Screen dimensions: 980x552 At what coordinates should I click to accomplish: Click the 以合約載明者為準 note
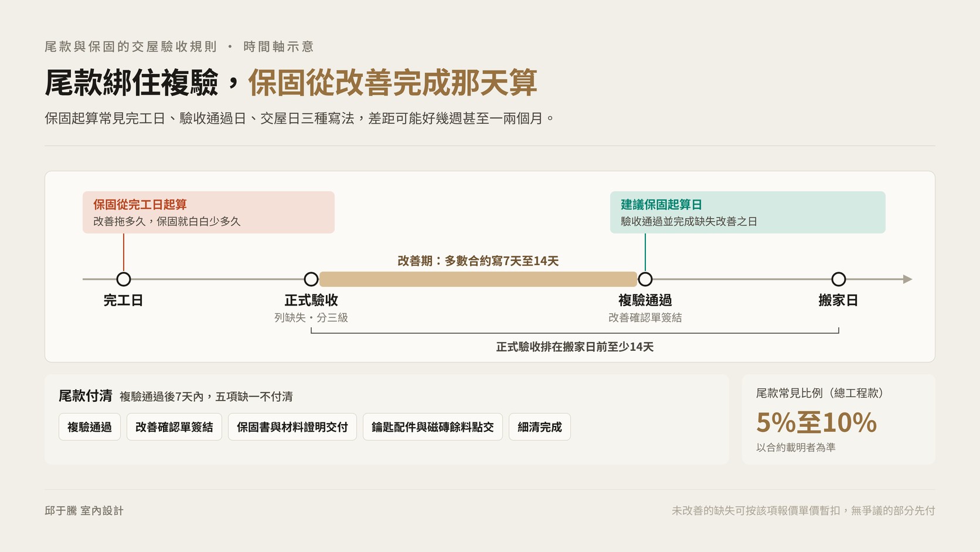coord(796,448)
